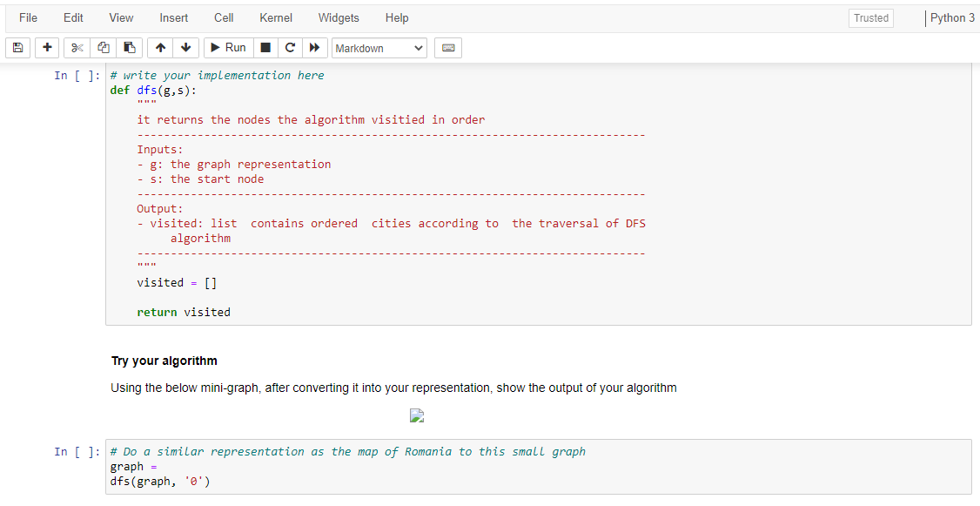Interrupt the kernel with the stop icon
The width and height of the screenshot is (980, 506).
(x=265, y=48)
